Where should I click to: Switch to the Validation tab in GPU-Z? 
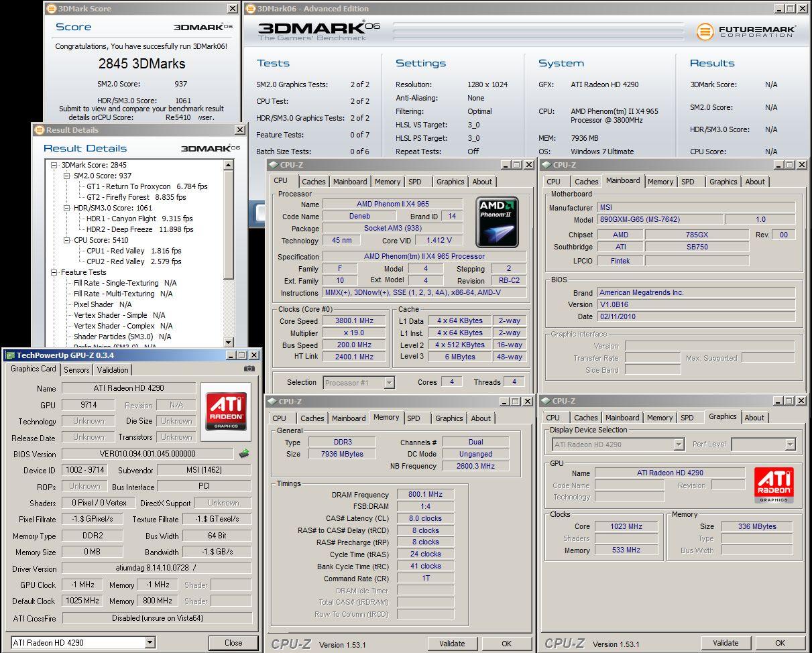(113, 370)
